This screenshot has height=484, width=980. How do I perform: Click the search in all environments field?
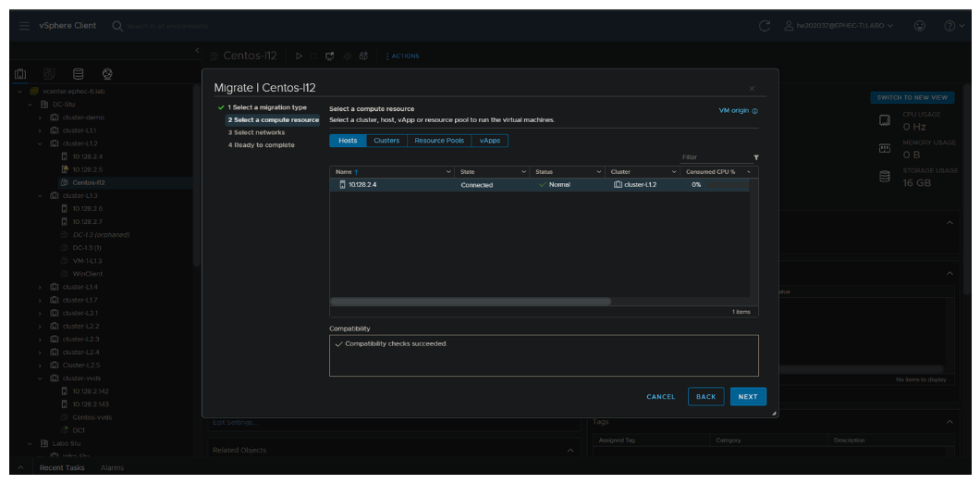point(167,26)
